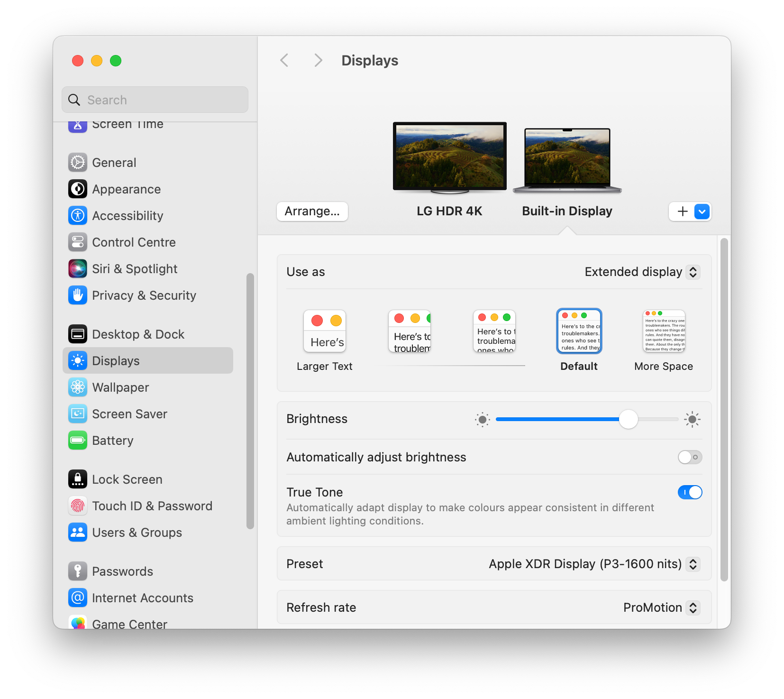Click the low brightness sun icon

483,419
